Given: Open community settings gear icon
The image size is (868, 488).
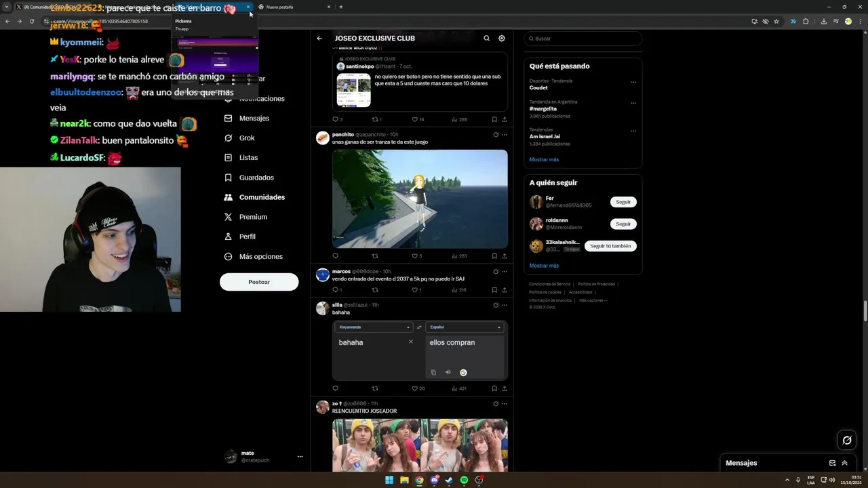Looking at the screenshot, I should [502, 39].
